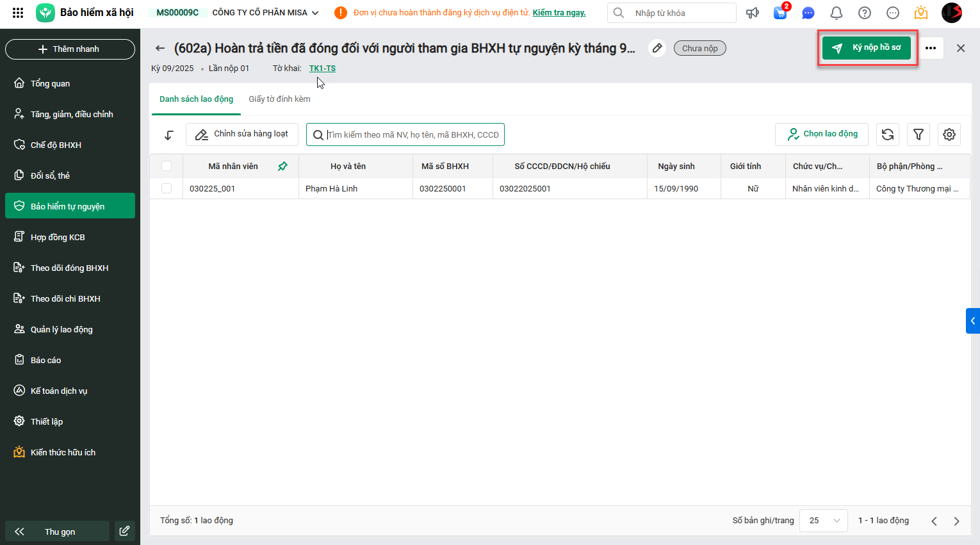980x545 pixels.
Task: Pin the Mã nhân viên column
Action: click(x=282, y=166)
